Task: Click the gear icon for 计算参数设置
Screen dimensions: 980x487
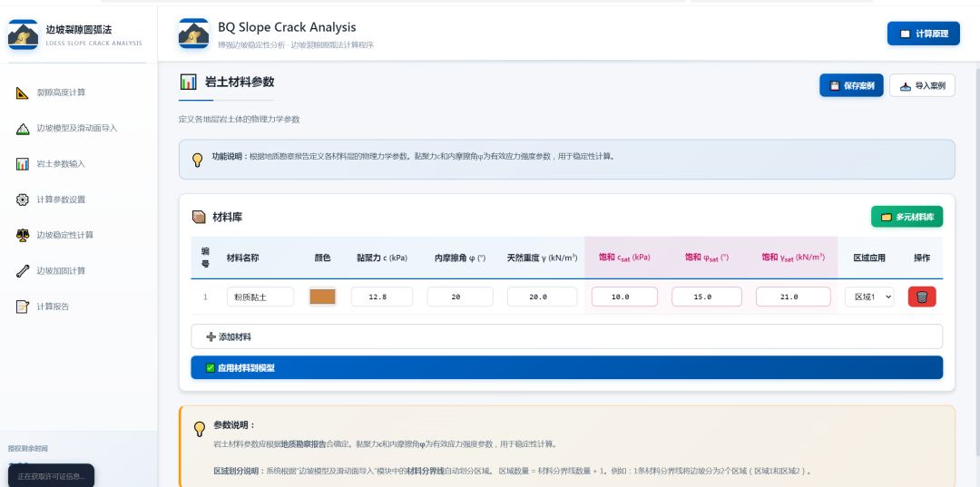Action: pos(23,200)
